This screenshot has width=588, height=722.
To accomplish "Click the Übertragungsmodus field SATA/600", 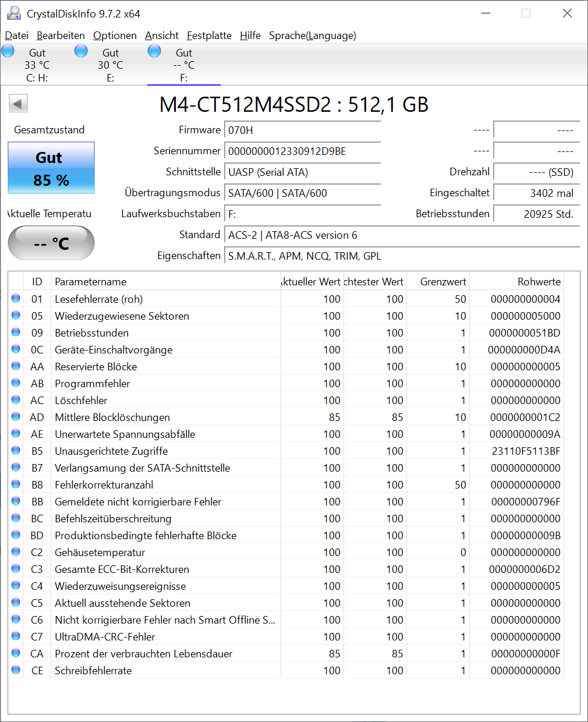I will pyautogui.click(x=302, y=193).
